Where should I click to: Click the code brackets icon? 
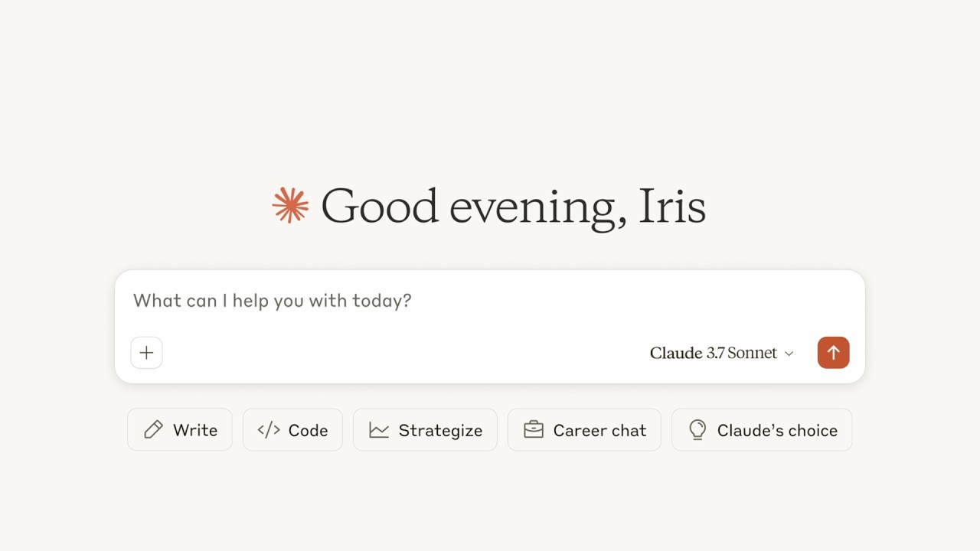coord(269,429)
